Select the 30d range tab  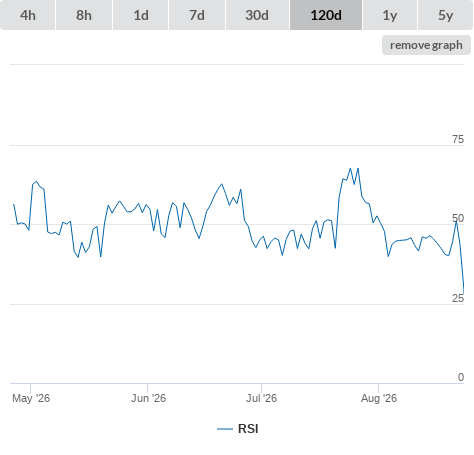[257, 15]
